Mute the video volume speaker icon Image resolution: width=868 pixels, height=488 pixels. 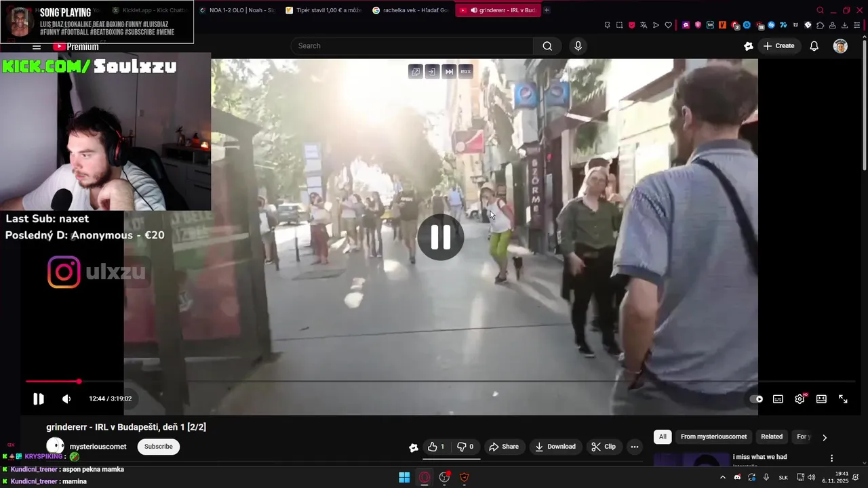tap(66, 399)
